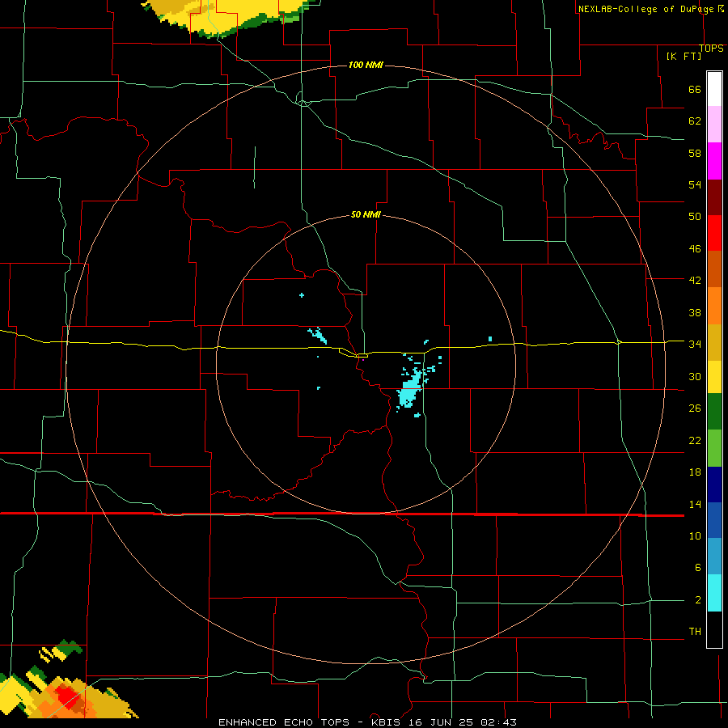Click the cyan 10 kft legend swatch
Image resolution: width=728 pixels, height=728 pixels.
tap(714, 593)
